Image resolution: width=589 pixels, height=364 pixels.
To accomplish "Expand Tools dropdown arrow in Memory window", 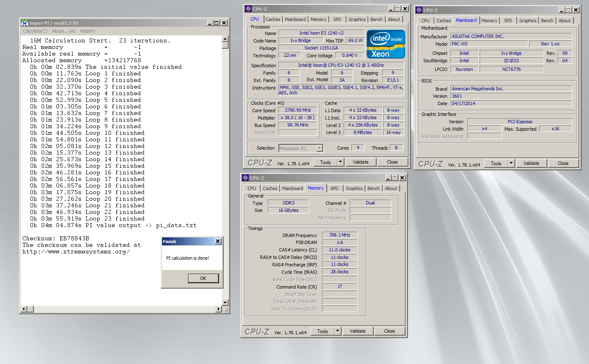I will point(338,331).
